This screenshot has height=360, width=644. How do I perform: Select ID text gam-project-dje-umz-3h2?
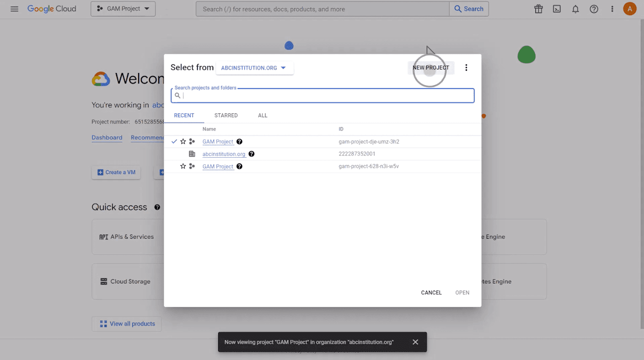tap(369, 141)
